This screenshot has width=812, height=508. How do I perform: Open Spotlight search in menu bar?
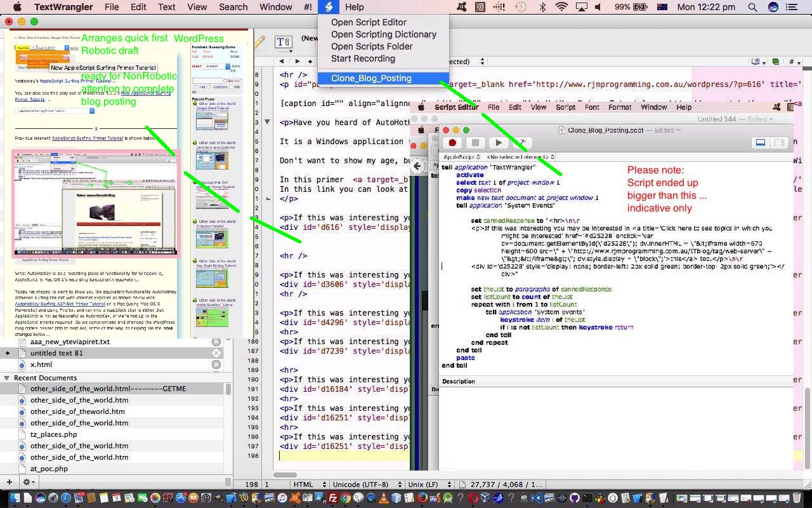[752, 7]
